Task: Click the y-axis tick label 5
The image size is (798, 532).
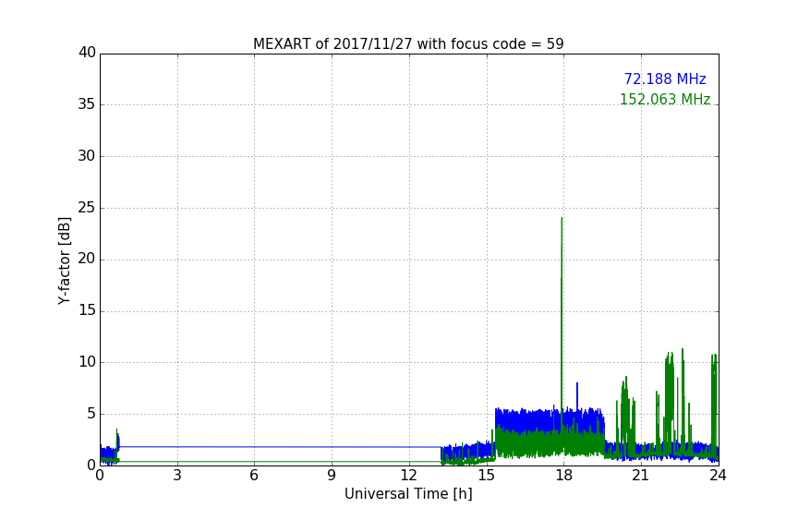Action: [x=91, y=414]
